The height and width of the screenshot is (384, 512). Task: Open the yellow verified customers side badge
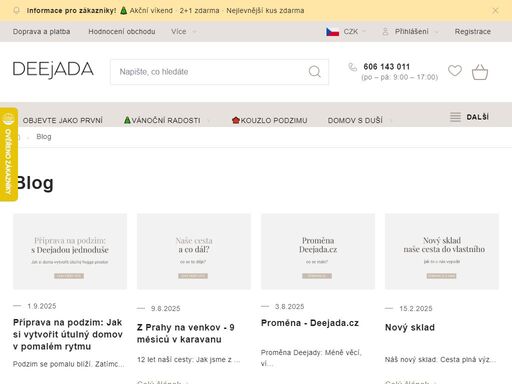click(9, 154)
